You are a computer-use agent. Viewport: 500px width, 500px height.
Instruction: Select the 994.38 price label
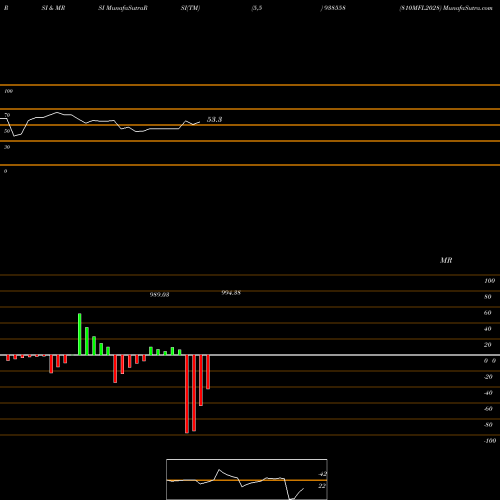231,293
